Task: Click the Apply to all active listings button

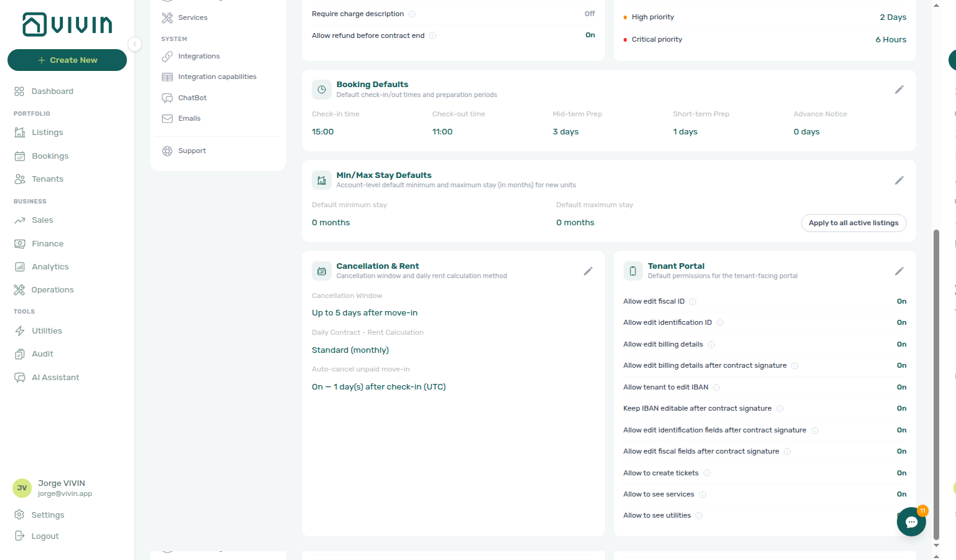Action: pos(853,223)
